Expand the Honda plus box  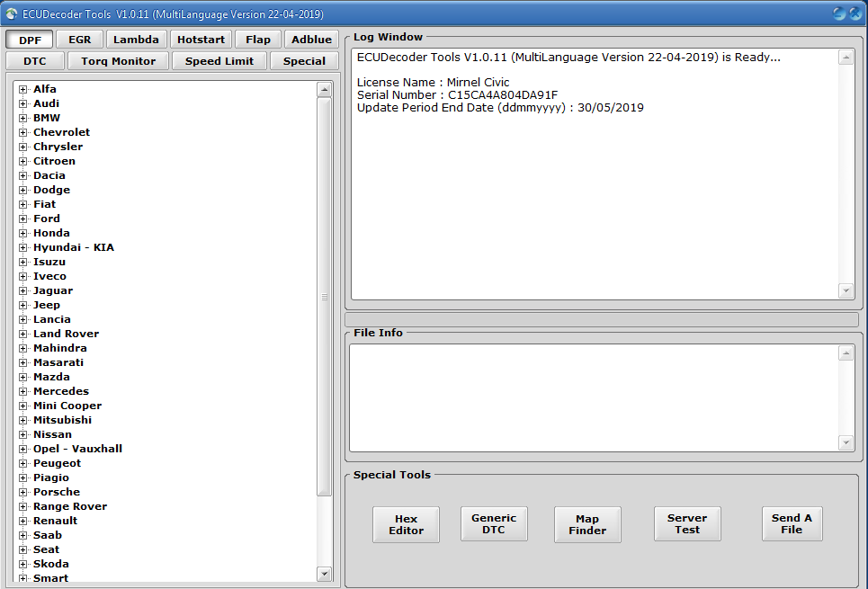[22, 233]
